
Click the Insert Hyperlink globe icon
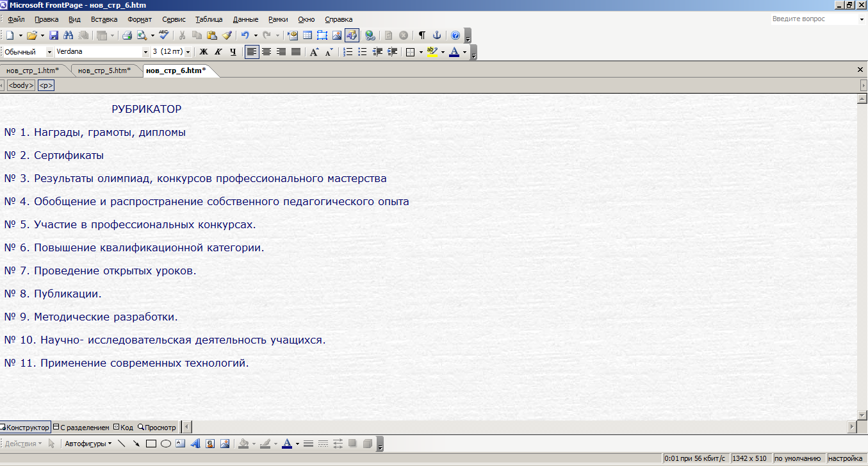pyautogui.click(x=370, y=36)
